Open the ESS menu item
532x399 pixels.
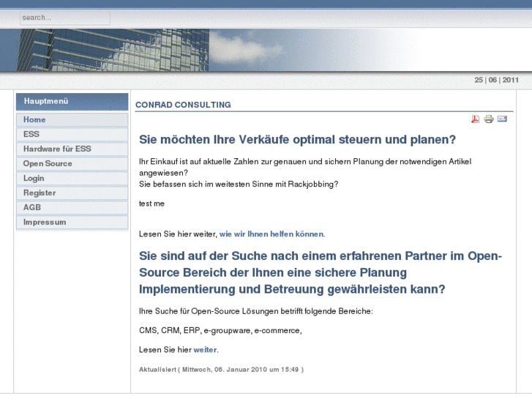(72, 135)
